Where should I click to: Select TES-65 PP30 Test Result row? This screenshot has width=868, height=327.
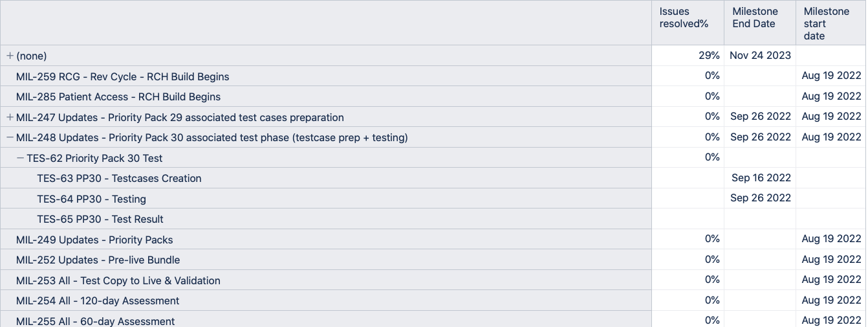pos(100,220)
